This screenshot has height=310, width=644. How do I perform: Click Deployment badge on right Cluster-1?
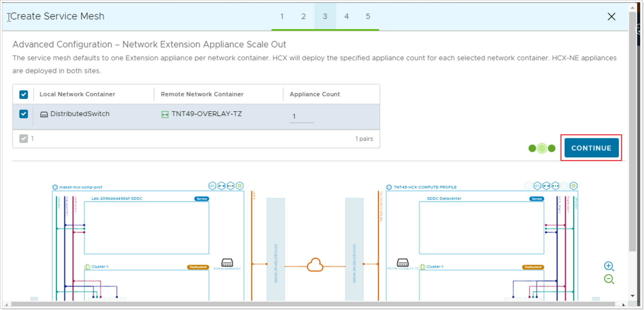pos(533,267)
